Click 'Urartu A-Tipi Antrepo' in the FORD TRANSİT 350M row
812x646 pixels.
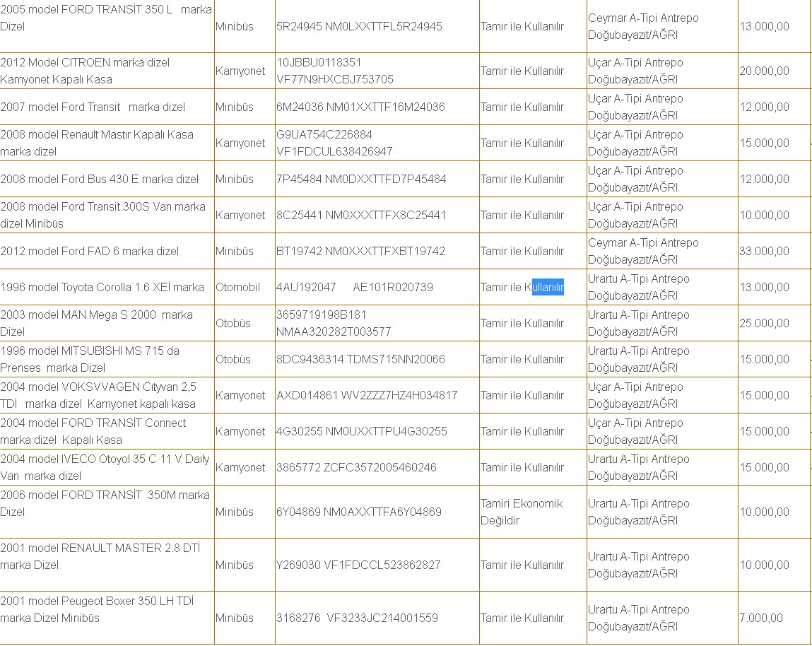point(639,503)
